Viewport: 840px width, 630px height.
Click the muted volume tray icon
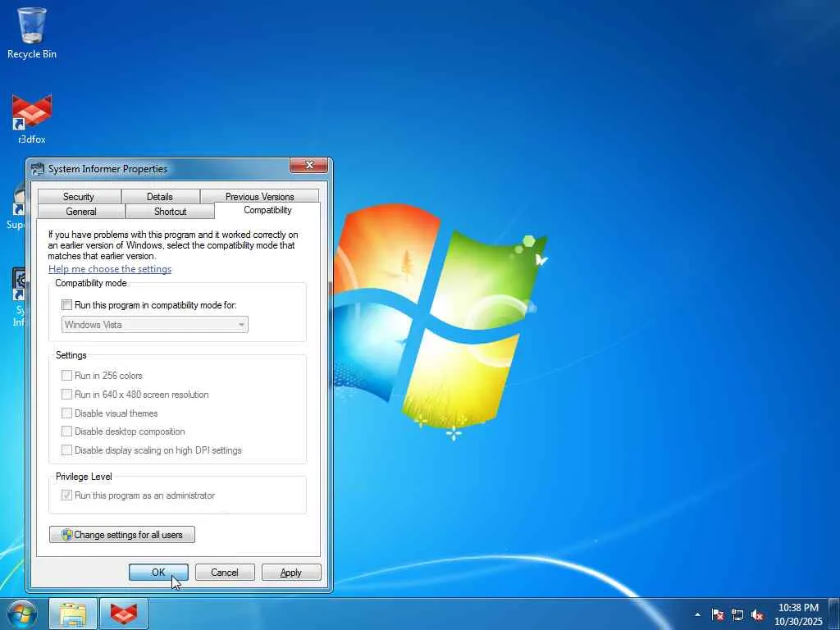[x=757, y=614]
